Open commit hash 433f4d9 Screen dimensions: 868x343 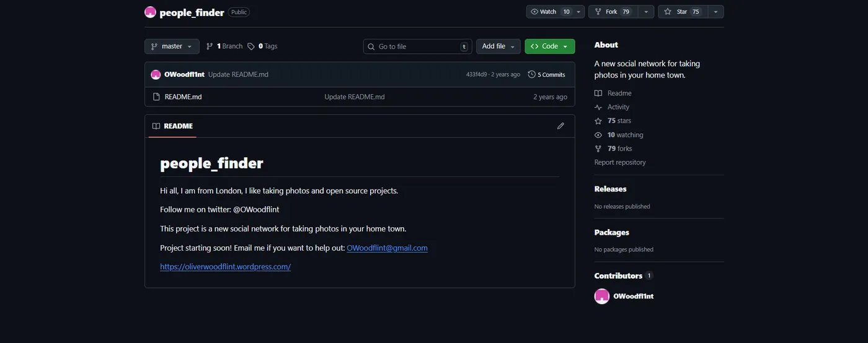[477, 74]
